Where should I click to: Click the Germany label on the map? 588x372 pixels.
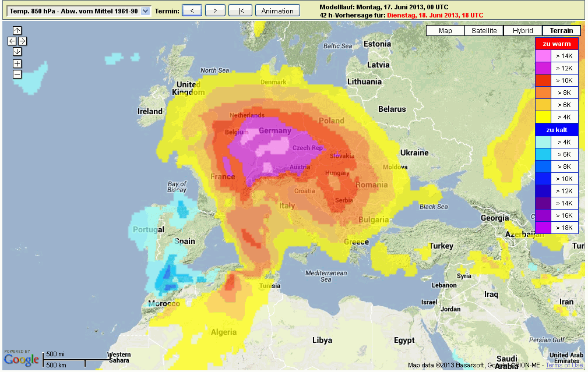click(x=275, y=131)
